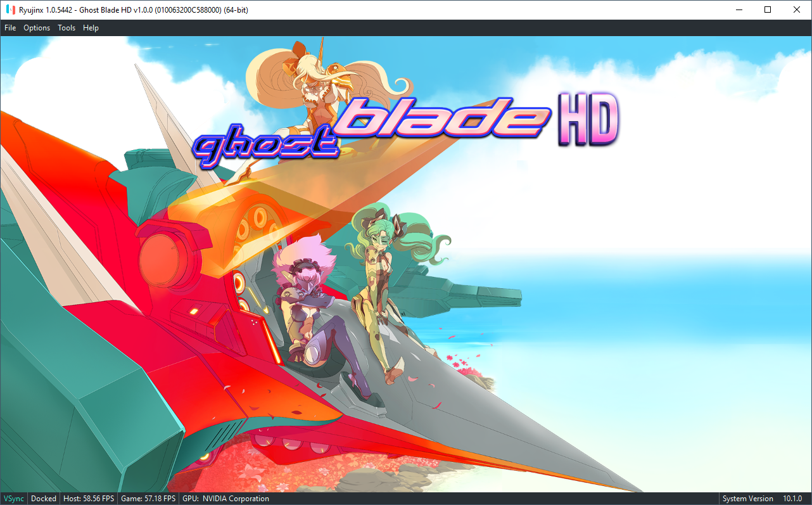Minimize the Ryujinx window
This screenshot has width=812, height=505.
pos(739,10)
